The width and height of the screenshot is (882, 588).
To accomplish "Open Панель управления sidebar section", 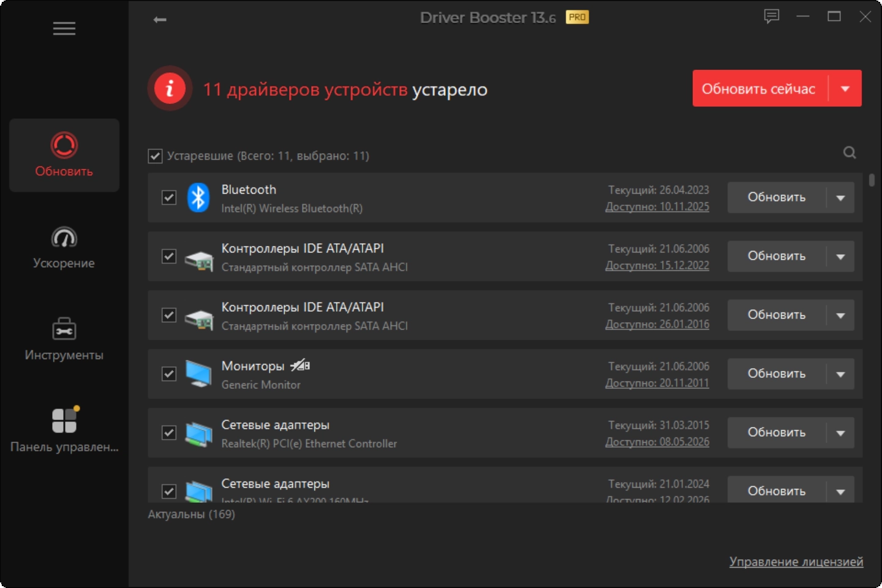I will point(64,430).
